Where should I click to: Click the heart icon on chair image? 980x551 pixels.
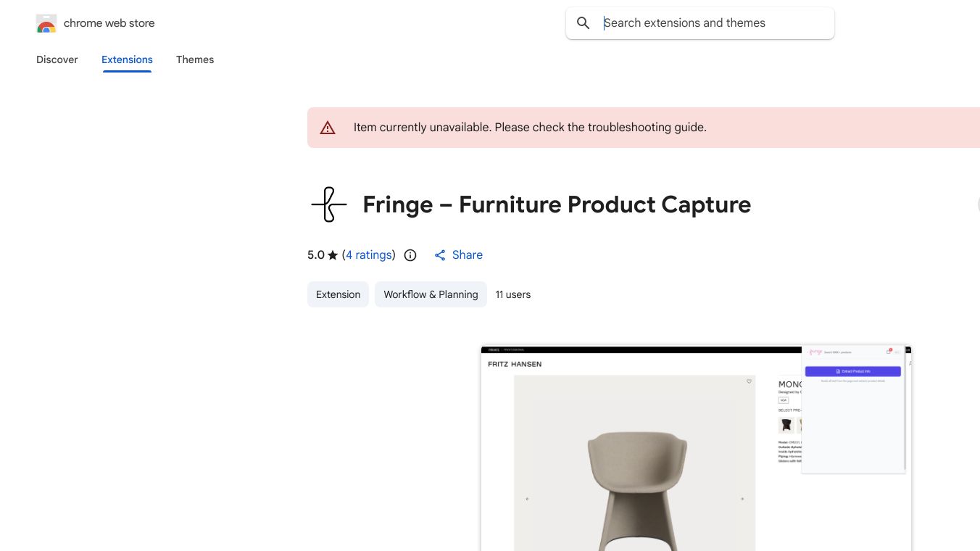pos(749,381)
